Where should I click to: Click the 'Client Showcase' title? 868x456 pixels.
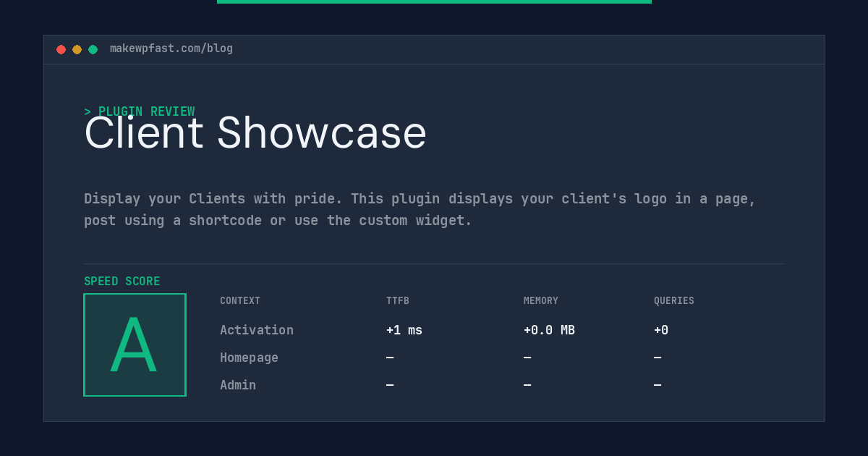[255, 133]
